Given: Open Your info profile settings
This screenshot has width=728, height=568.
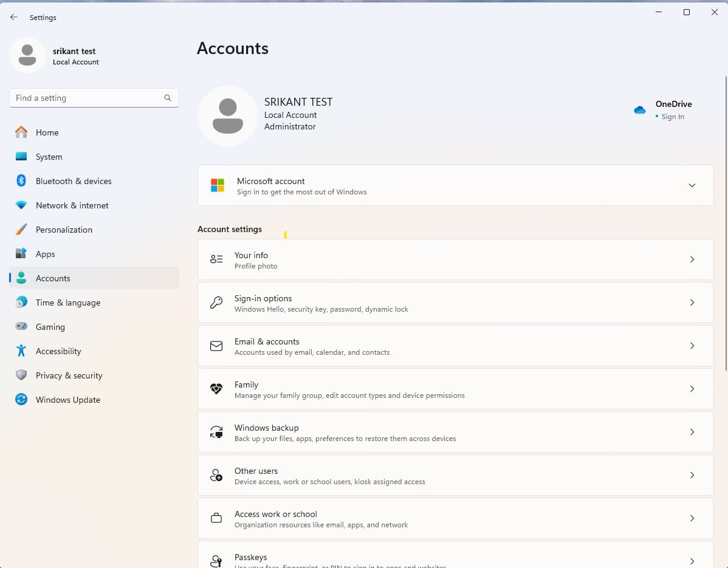Looking at the screenshot, I should pyautogui.click(x=456, y=259).
